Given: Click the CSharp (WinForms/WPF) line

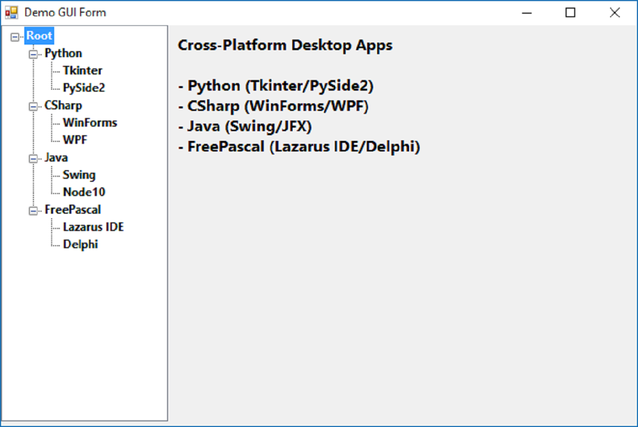Looking at the screenshot, I should click(273, 106).
